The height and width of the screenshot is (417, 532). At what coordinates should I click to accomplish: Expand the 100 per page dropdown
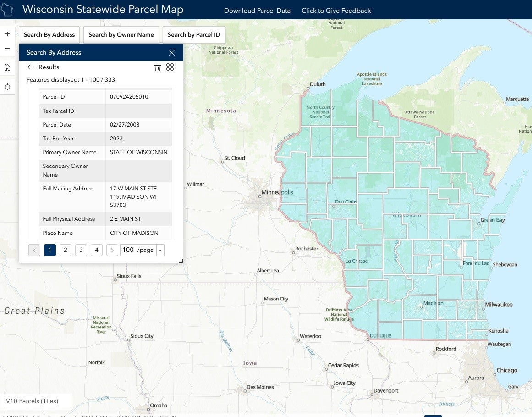[x=160, y=250]
